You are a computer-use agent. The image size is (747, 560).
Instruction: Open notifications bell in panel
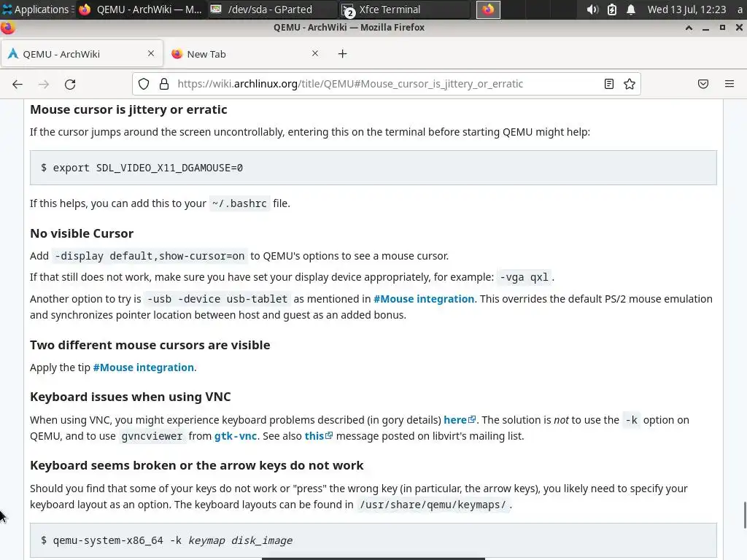click(x=631, y=9)
